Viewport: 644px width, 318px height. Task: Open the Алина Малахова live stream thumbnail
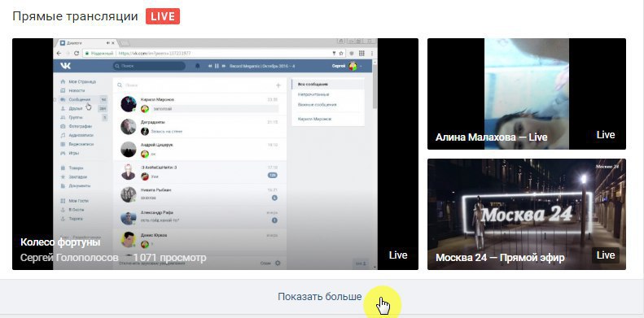[527, 94]
